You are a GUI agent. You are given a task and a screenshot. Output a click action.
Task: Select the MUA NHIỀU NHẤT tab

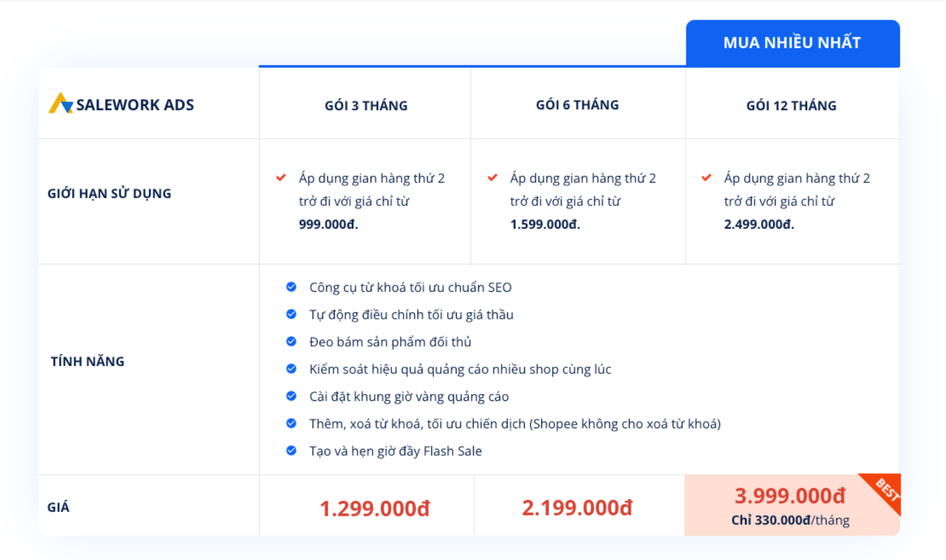tap(793, 43)
